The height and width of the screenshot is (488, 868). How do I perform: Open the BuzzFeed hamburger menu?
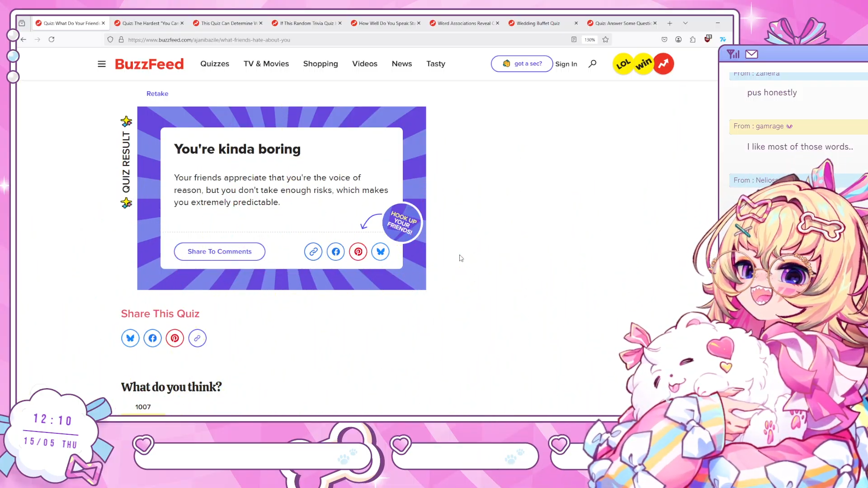(x=101, y=64)
